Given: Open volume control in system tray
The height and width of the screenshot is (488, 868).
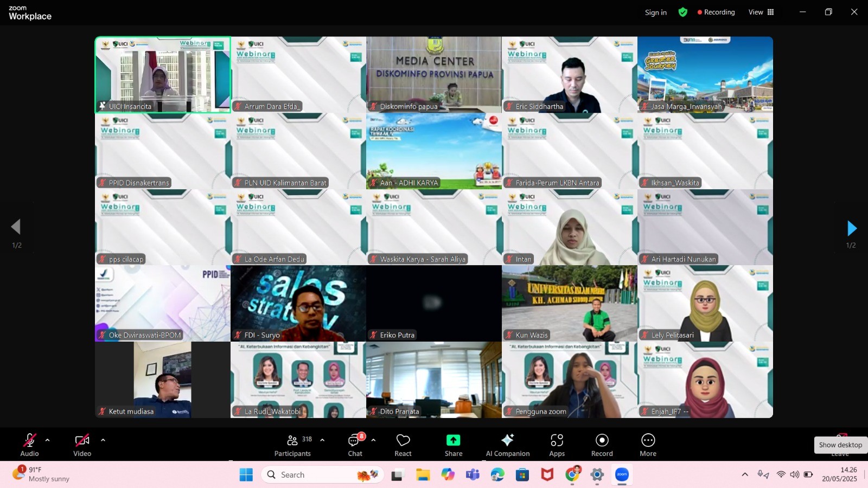Looking at the screenshot, I should tap(794, 474).
